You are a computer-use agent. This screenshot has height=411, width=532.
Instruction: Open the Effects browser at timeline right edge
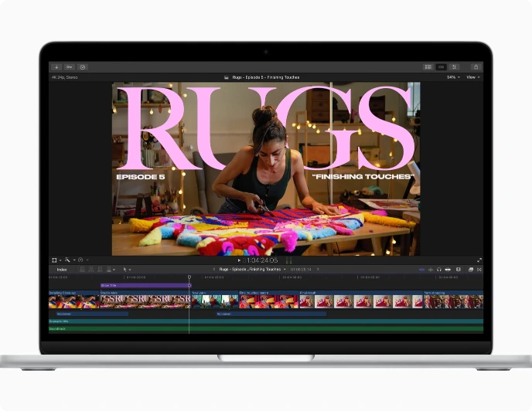(471, 270)
